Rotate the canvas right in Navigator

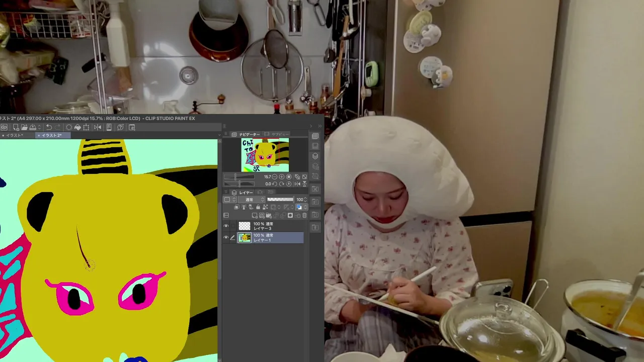click(x=282, y=184)
